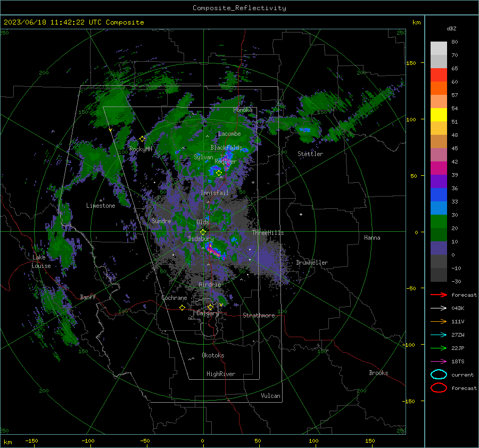Click the dBZ legend heading

pyautogui.click(x=451, y=28)
